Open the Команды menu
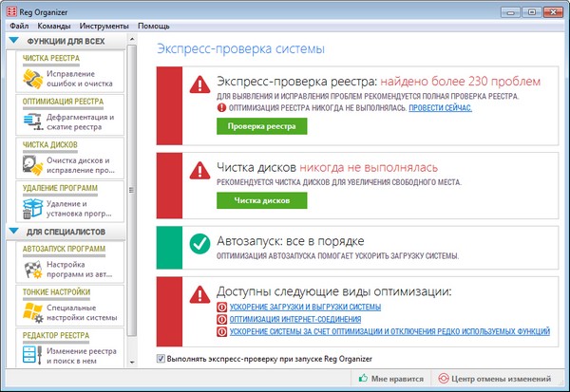 55,26
